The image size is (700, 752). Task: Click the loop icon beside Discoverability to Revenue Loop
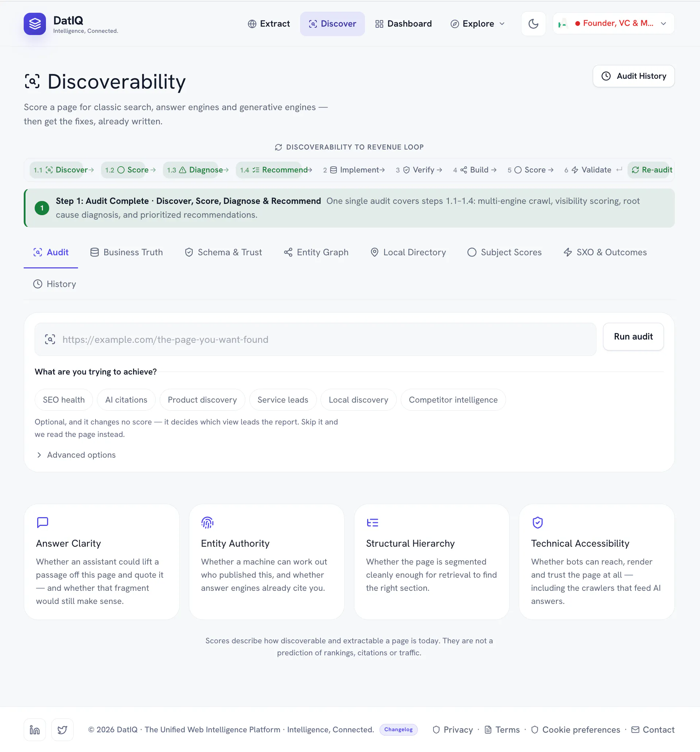tap(279, 147)
